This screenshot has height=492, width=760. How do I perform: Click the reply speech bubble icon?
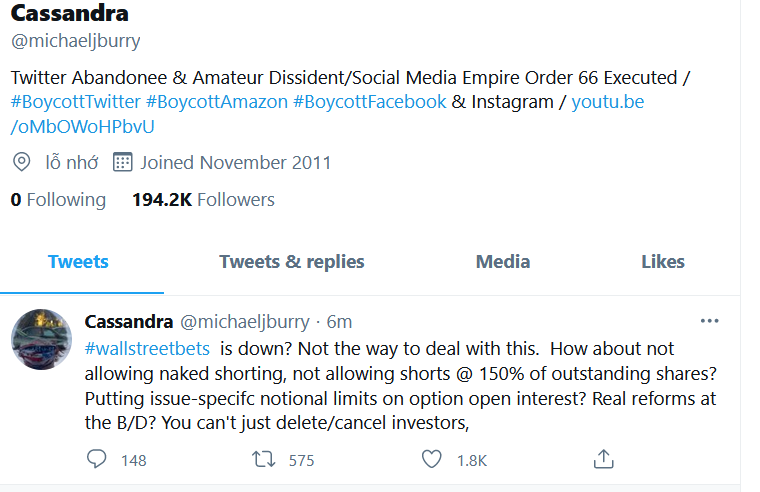coord(97,459)
